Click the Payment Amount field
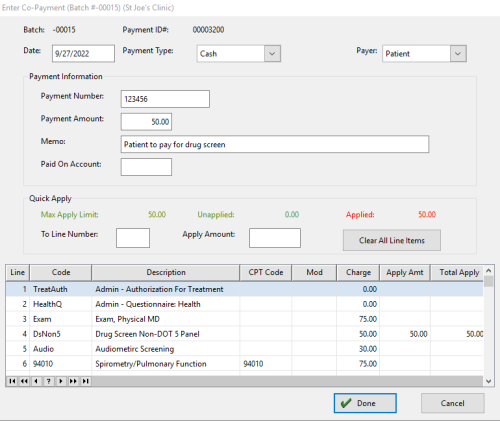Screen dimensions: 500x421 point(146,122)
